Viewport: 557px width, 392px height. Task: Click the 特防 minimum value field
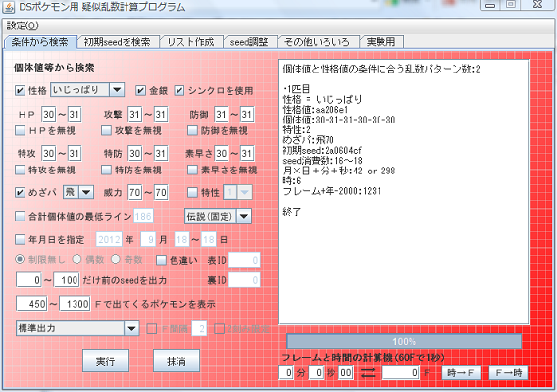[134, 153]
